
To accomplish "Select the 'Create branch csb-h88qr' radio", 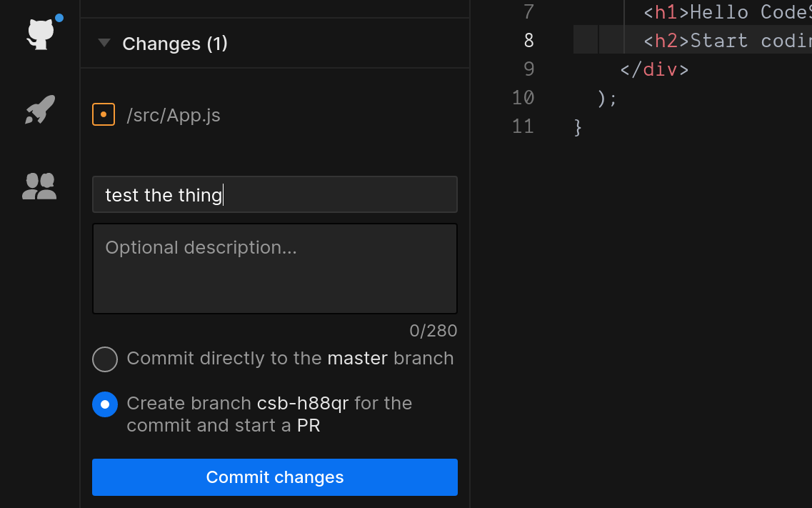I will tap(105, 404).
